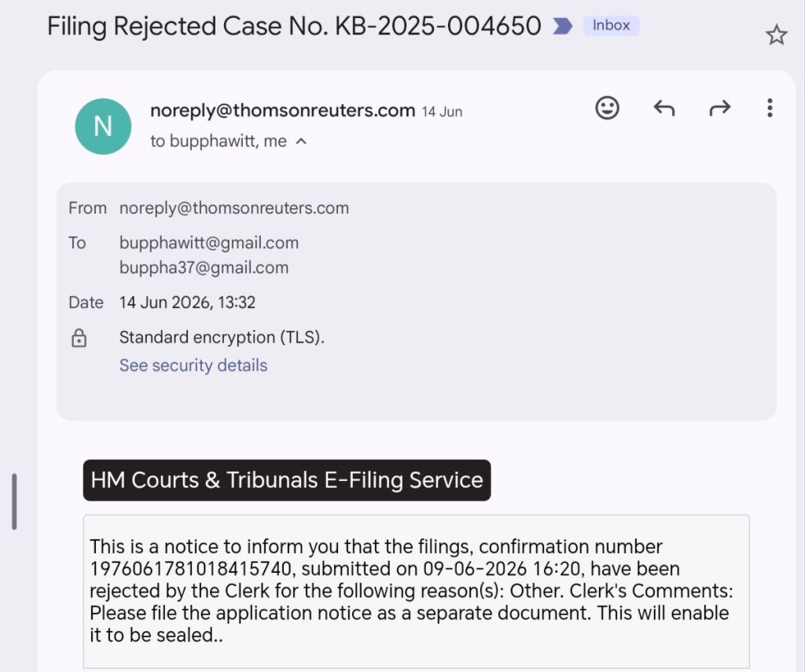The height and width of the screenshot is (672, 805).
Task: Click recipient buppha37@gmail.com
Action: point(204,267)
